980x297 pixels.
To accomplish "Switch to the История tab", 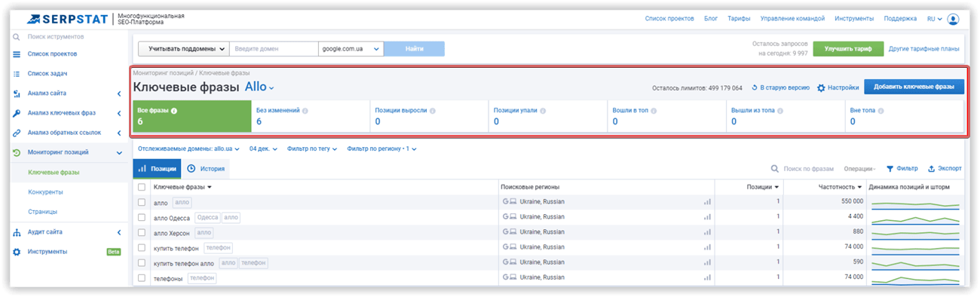I will coord(206,169).
